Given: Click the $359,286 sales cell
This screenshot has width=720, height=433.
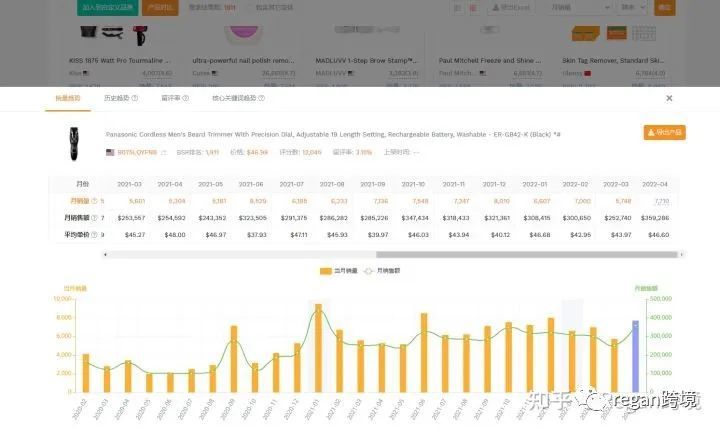Looking at the screenshot, I should tap(655, 218).
